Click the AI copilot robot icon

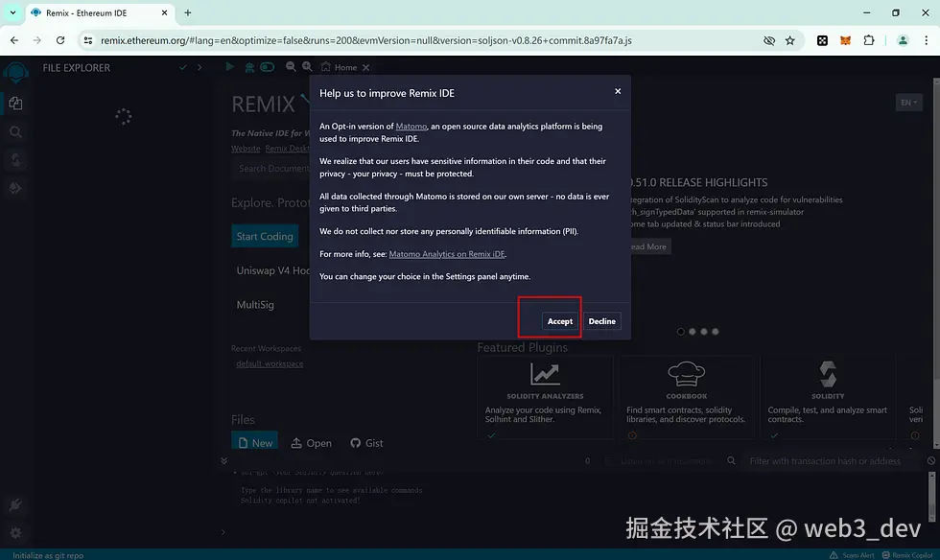249,67
